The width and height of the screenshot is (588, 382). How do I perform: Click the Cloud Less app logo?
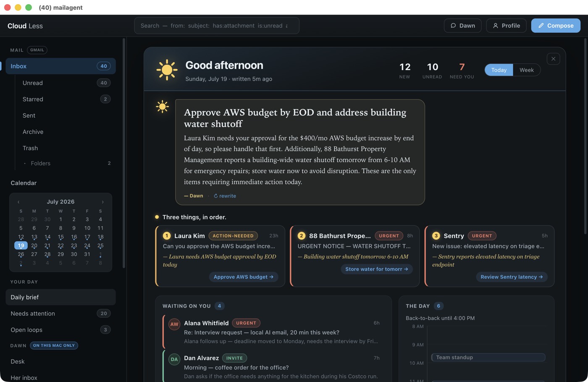point(25,26)
